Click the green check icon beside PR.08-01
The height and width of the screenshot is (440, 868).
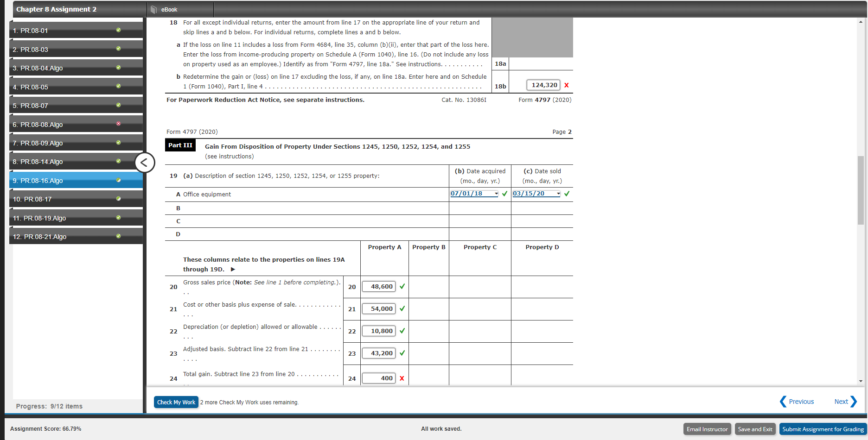pyautogui.click(x=119, y=30)
